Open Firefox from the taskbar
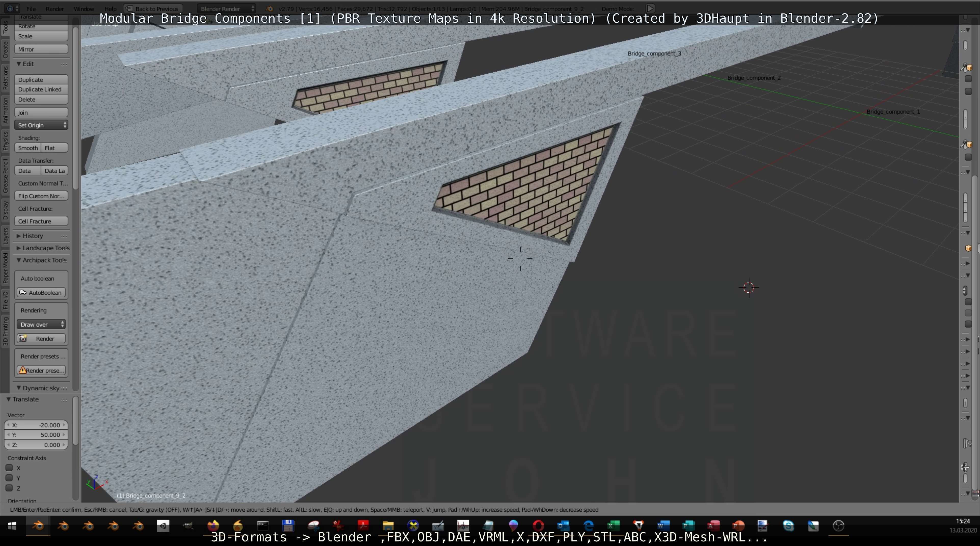 coord(213,526)
